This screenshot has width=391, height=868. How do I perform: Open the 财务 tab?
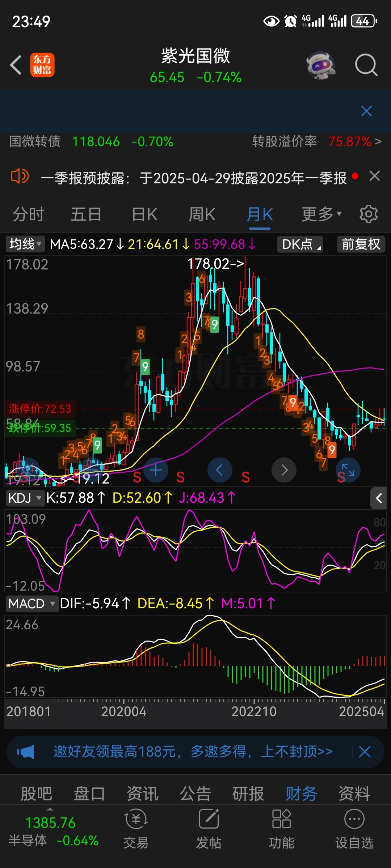pos(301,794)
